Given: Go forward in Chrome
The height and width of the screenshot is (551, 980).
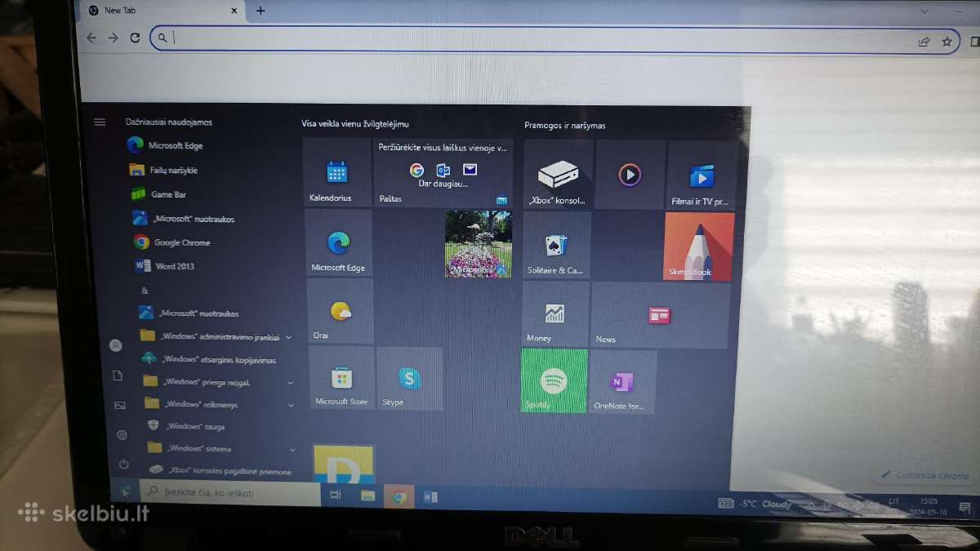Looking at the screenshot, I should pos(113,38).
